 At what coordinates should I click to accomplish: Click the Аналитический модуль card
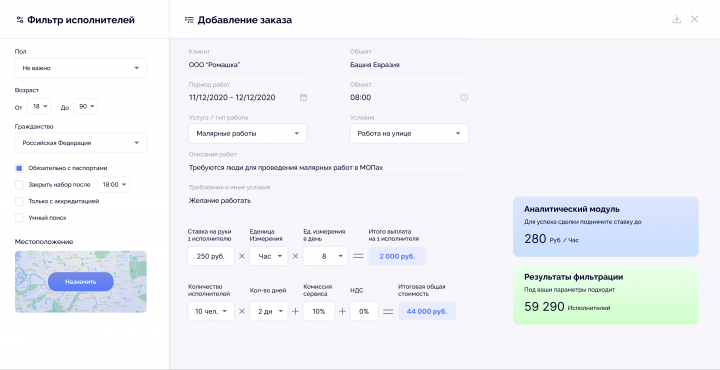pyautogui.click(x=606, y=227)
